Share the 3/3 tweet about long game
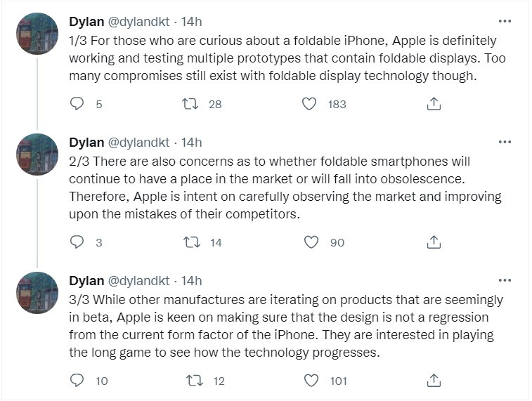The height and width of the screenshot is (401, 532). pyautogui.click(x=434, y=381)
